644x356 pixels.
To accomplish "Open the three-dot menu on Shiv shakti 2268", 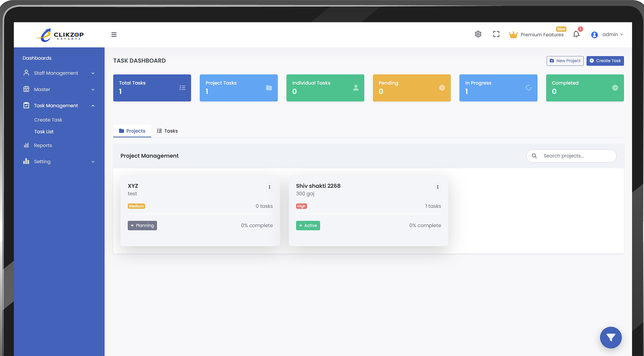I will click(437, 187).
